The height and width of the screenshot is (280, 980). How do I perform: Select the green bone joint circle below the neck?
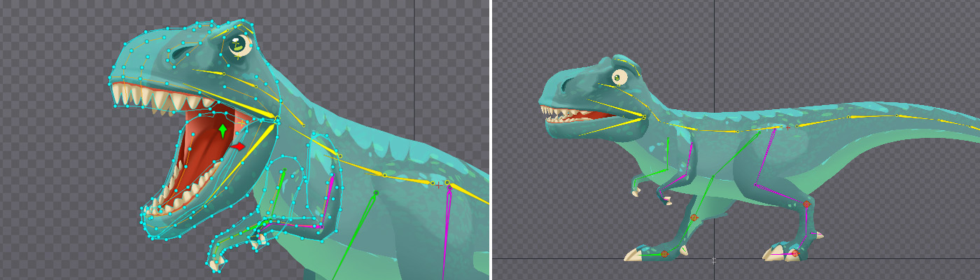[x=376, y=193]
